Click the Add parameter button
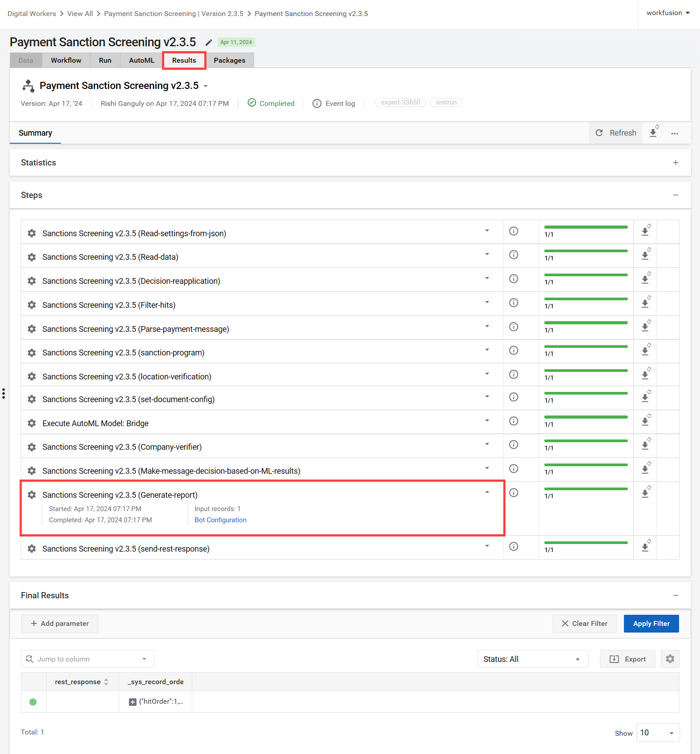 point(60,624)
